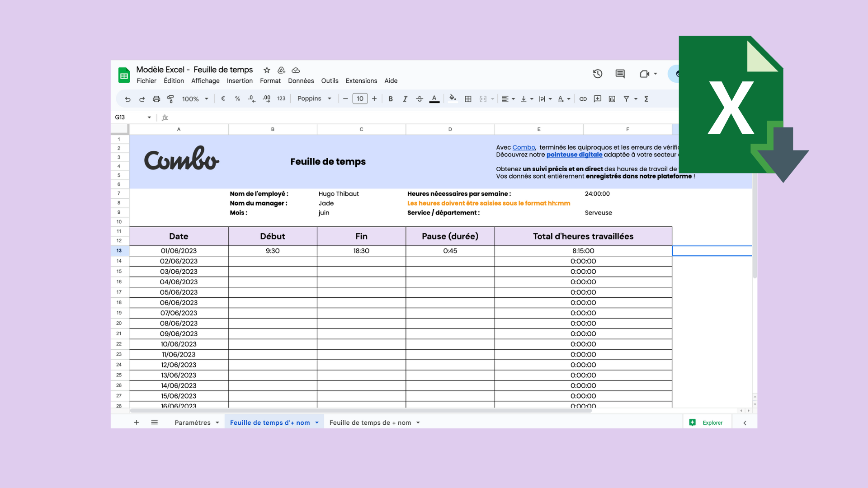Toggle italic formatting

(x=405, y=99)
